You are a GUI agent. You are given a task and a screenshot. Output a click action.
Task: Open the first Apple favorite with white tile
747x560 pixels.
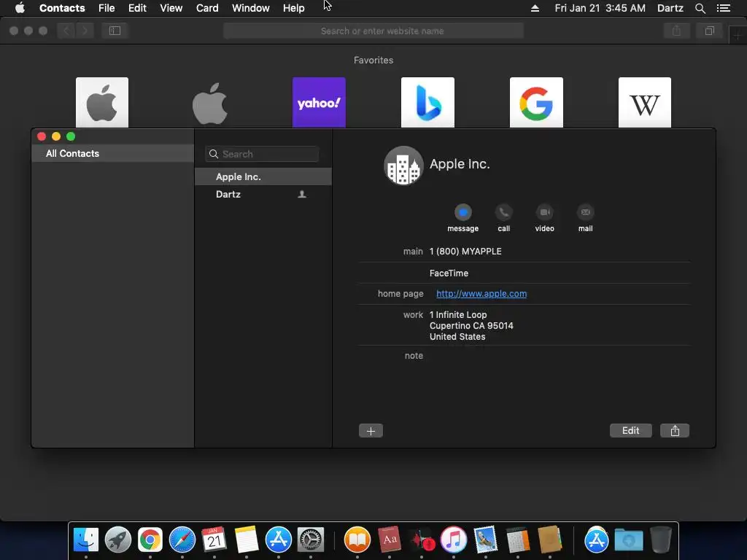coord(102,102)
